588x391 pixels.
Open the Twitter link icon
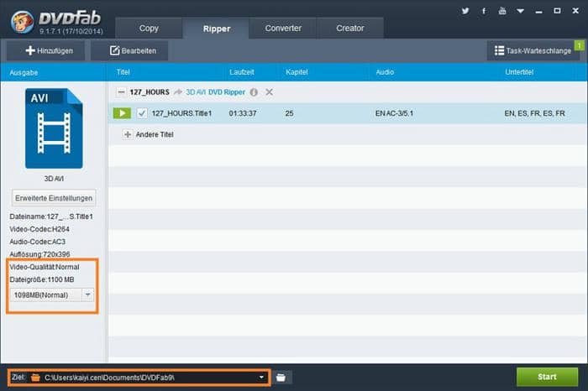point(465,11)
